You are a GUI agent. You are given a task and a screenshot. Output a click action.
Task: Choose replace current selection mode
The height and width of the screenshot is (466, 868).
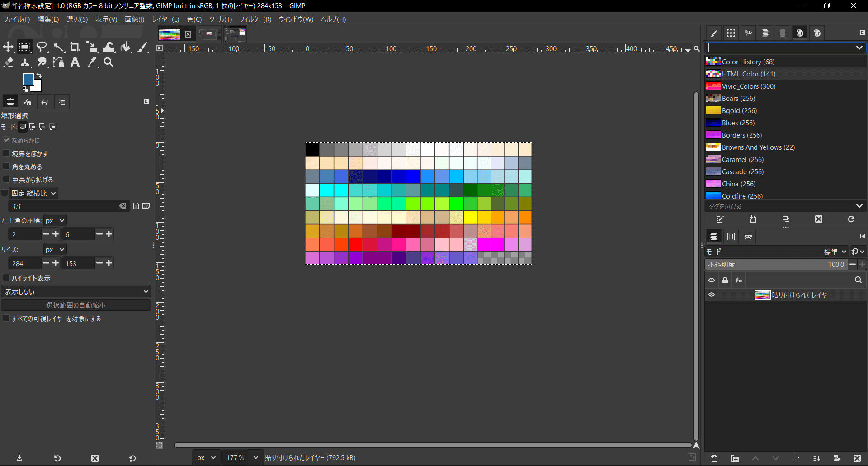coord(22,127)
